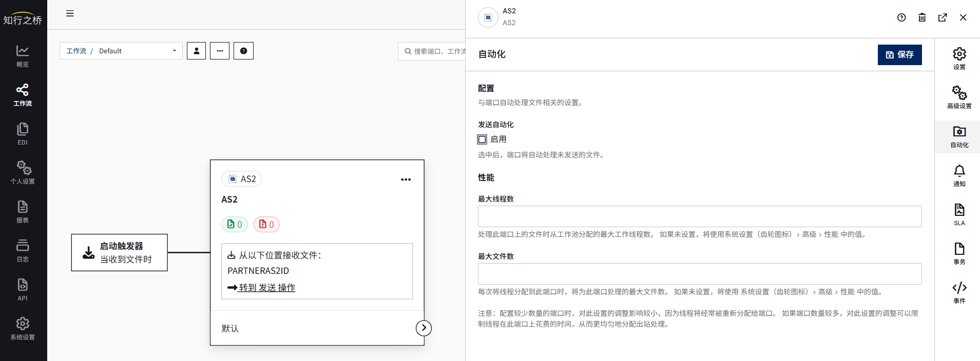Switch to the 高级设置 tab

coord(959,97)
